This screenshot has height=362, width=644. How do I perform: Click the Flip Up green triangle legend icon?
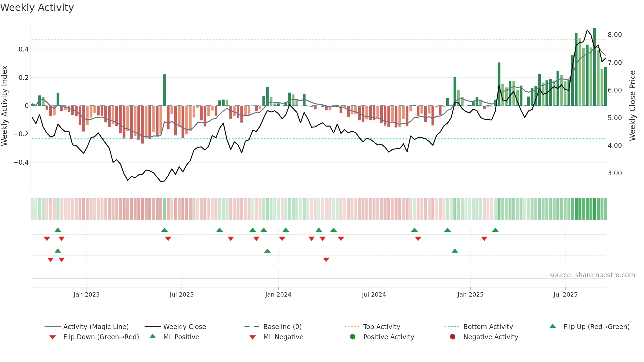point(553,326)
